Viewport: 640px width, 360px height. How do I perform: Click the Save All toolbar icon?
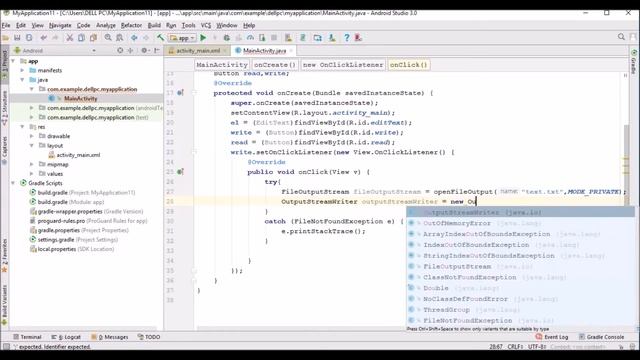pyautogui.click(x=17, y=38)
